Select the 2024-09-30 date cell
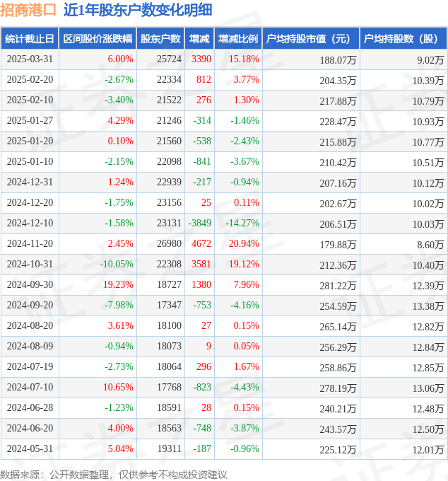The height and width of the screenshot is (481, 448). (30, 284)
